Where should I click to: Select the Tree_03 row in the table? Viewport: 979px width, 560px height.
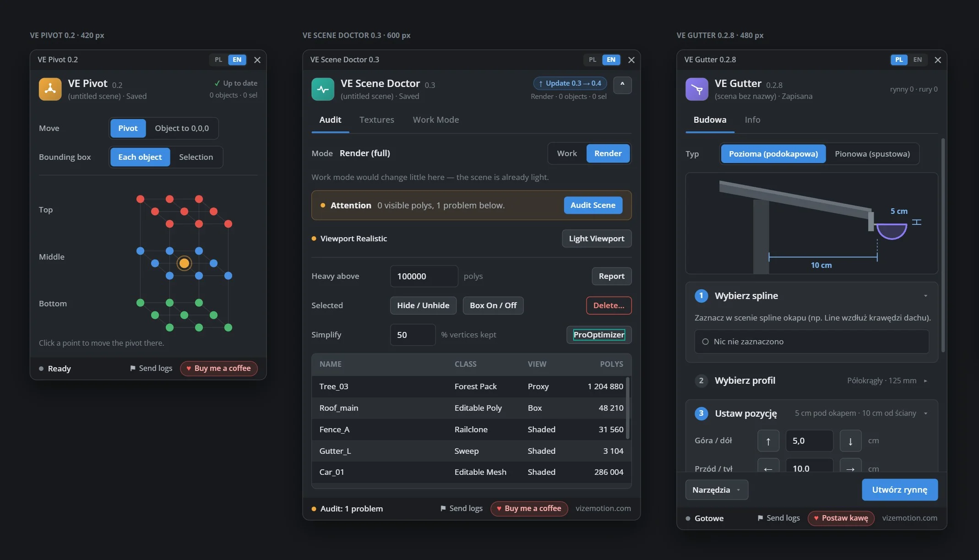(x=469, y=386)
